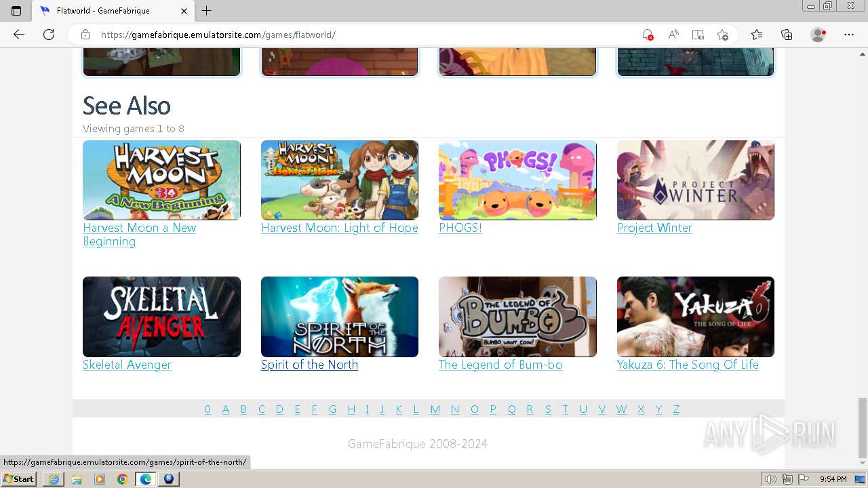Browse games starting with T
Image resolution: width=868 pixels, height=488 pixels.
(x=565, y=409)
